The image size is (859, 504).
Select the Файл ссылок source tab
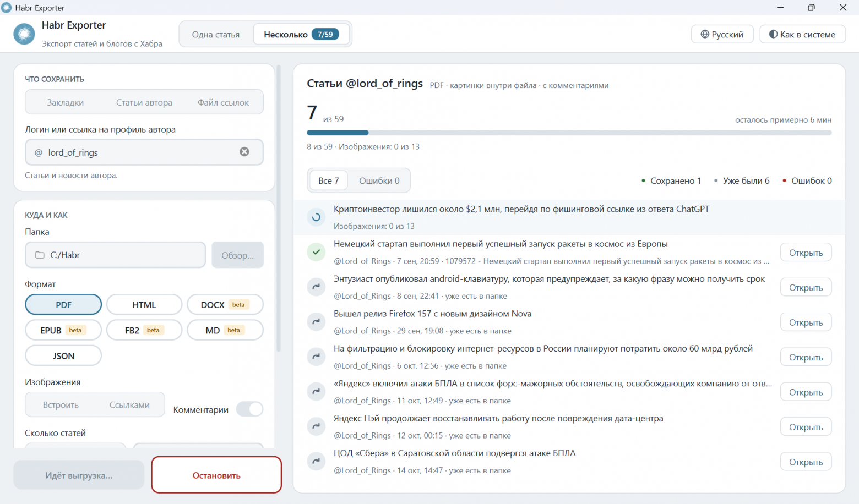click(223, 102)
